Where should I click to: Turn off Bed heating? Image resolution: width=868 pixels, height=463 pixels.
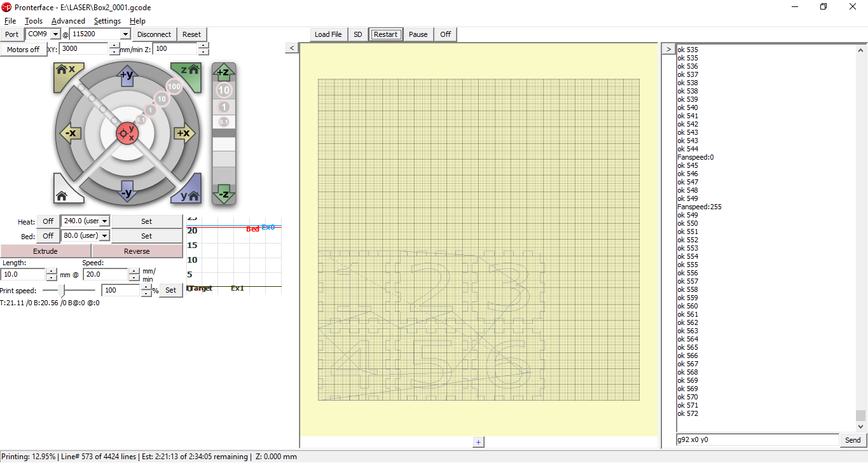pos(48,235)
